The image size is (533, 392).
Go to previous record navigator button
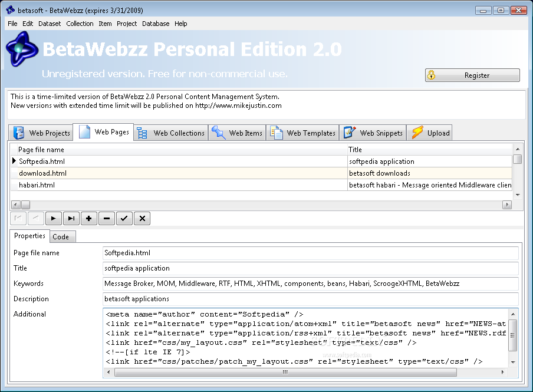click(x=36, y=218)
